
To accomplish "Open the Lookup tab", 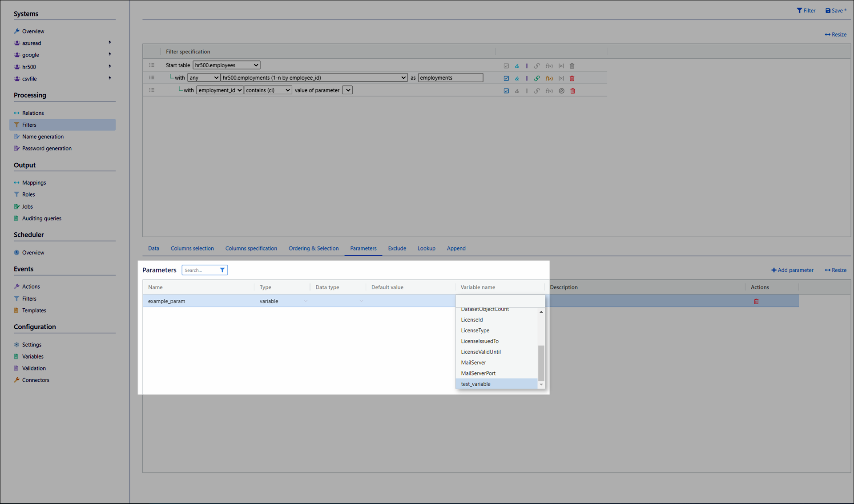I will 426,248.
